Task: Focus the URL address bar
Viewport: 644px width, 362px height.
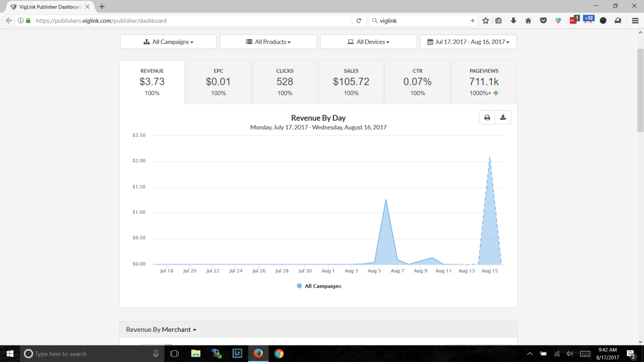Action: click(x=191, y=21)
